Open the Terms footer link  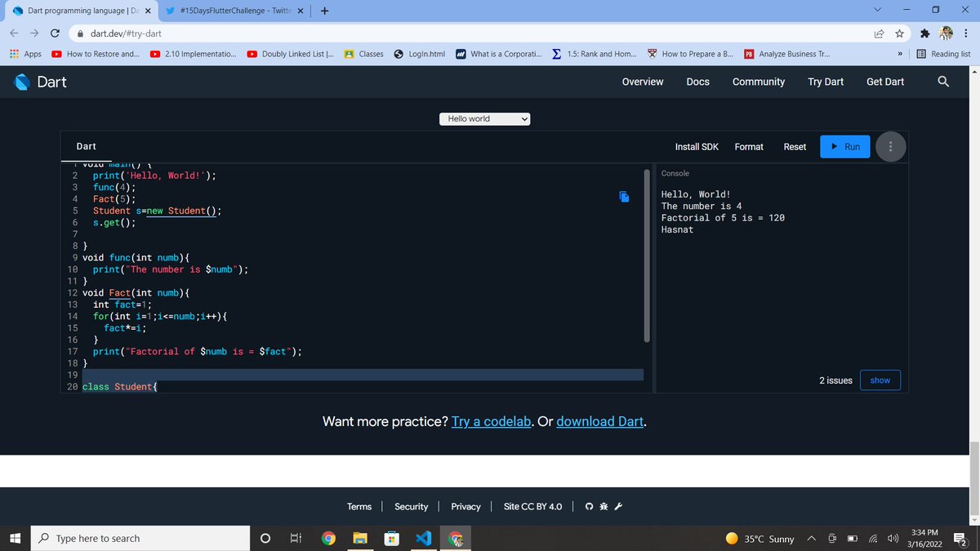coord(359,506)
